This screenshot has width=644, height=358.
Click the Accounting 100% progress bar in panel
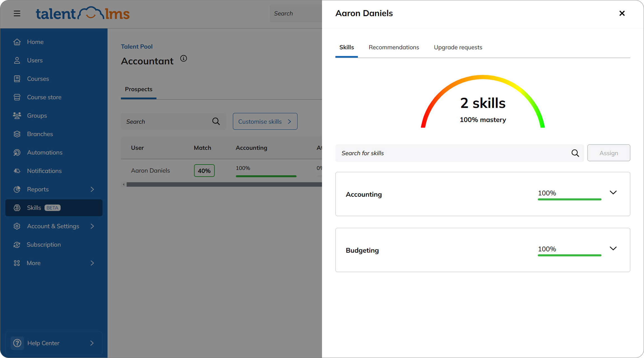click(569, 199)
